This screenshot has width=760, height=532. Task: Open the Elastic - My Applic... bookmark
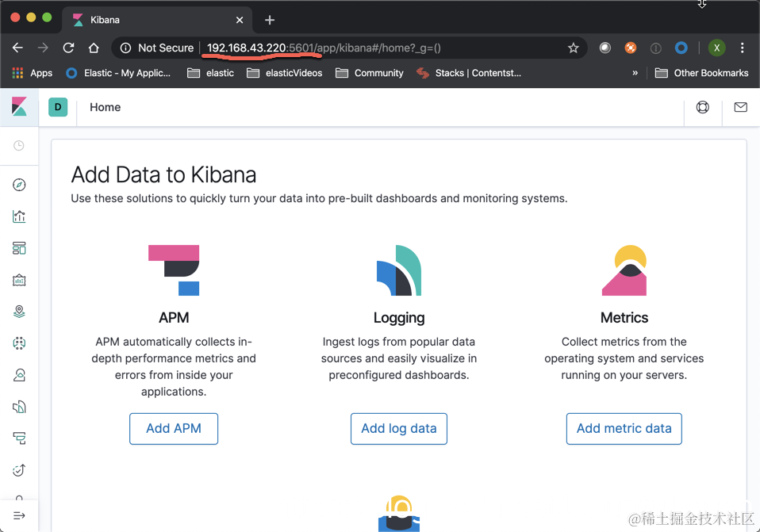(118, 73)
